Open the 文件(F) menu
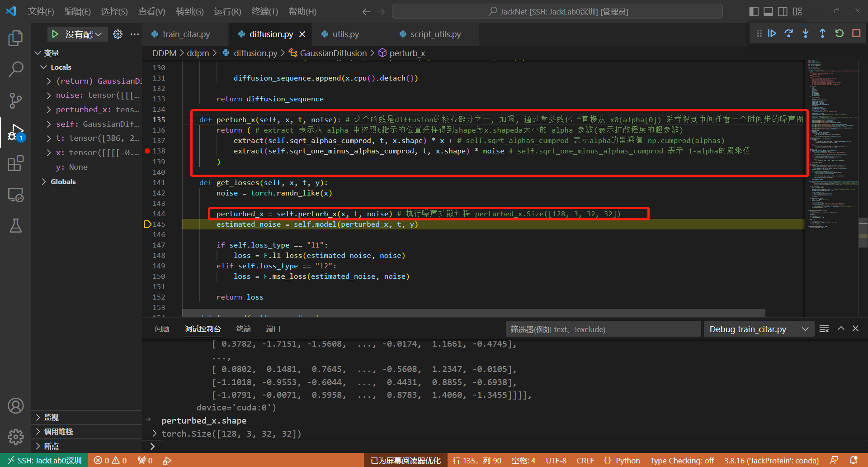Screen dimensions: 868x467 [x=41, y=12]
